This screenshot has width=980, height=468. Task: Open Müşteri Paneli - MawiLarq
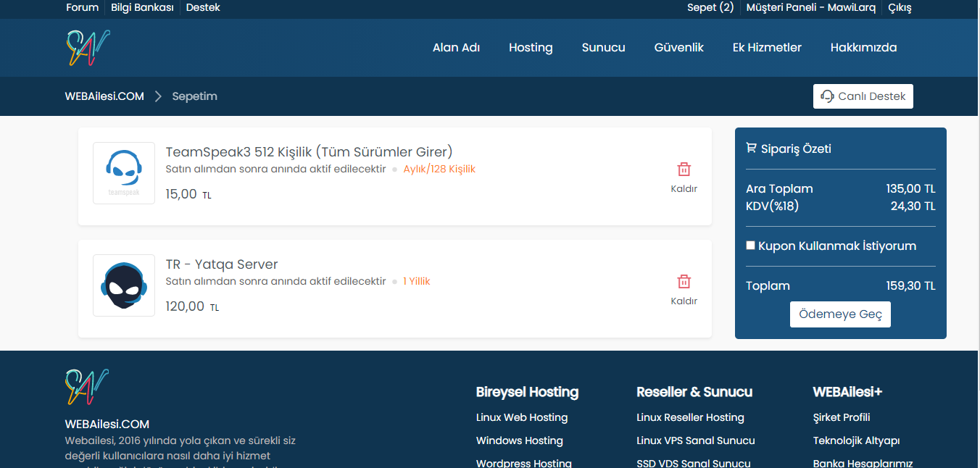pyautogui.click(x=811, y=8)
